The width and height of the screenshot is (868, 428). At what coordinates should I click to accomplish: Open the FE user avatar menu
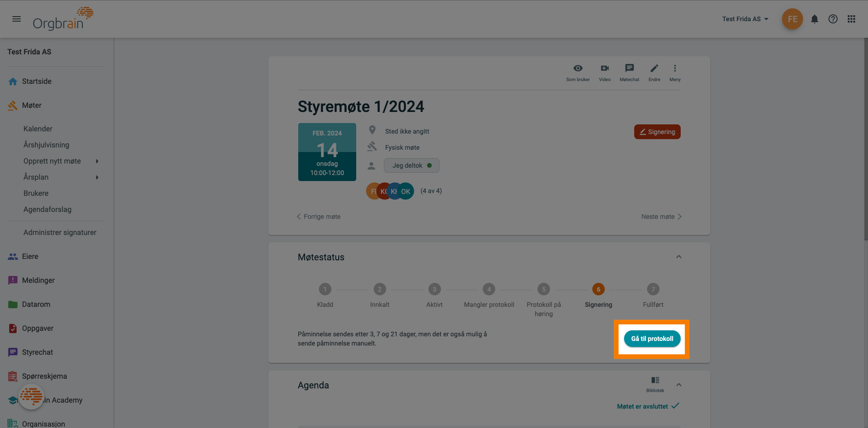(x=793, y=19)
